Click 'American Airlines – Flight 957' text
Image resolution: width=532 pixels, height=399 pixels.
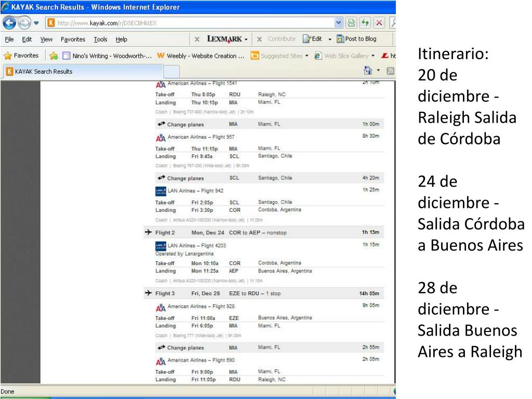201,137
